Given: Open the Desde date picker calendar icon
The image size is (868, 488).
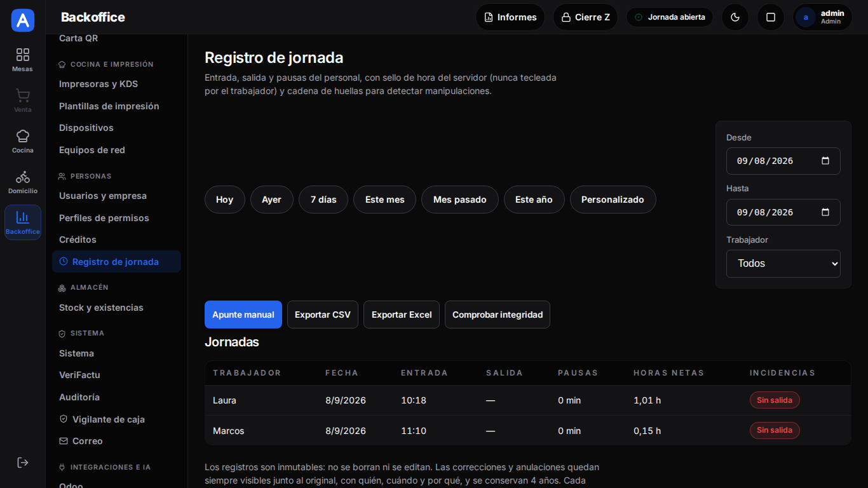Looking at the screenshot, I should [825, 161].
